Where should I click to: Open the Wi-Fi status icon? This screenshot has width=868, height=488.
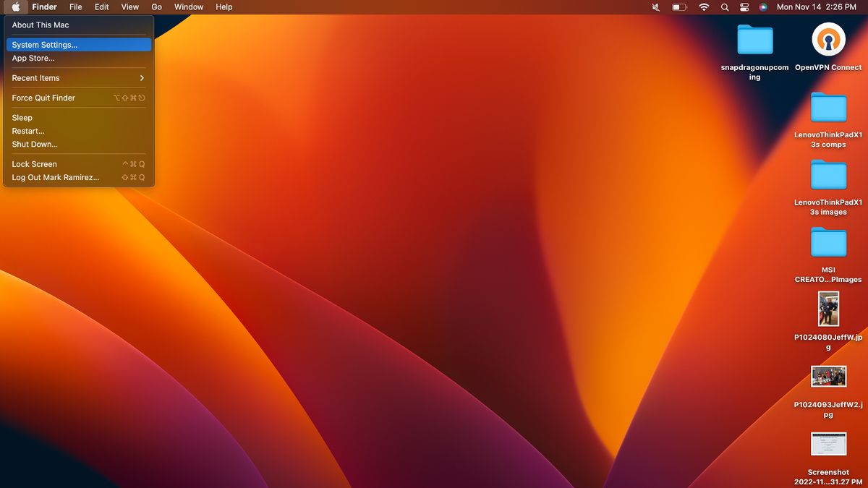[x=703, y=7]
